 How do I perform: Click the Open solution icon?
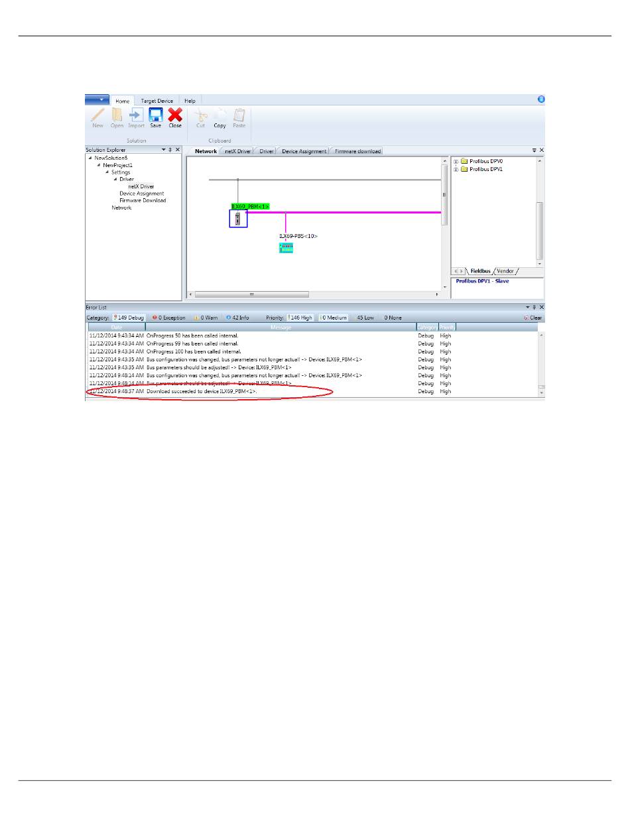(x=117, y=115)
